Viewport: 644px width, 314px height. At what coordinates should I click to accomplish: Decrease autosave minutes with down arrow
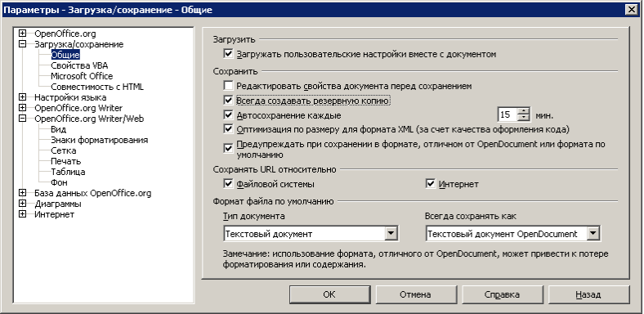(524, 118)
